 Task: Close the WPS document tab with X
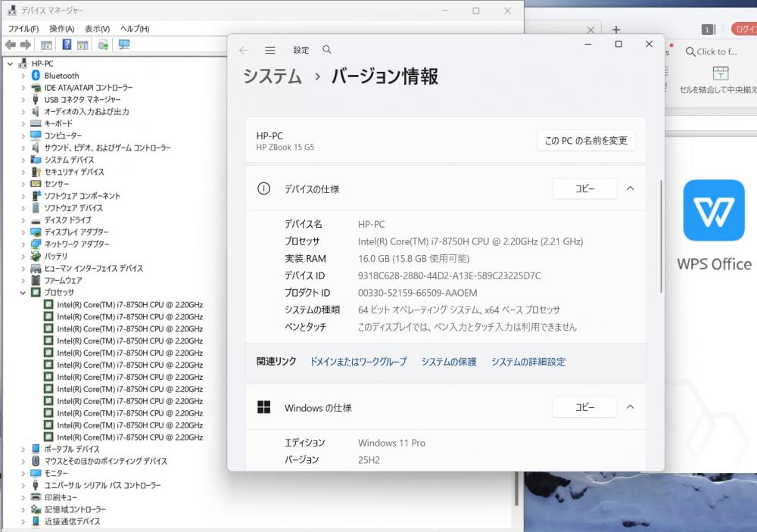click(x=590, y=30)
